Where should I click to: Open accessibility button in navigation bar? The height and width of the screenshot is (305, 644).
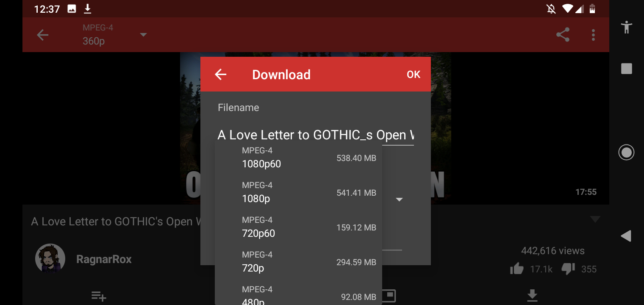pos(626,27)
